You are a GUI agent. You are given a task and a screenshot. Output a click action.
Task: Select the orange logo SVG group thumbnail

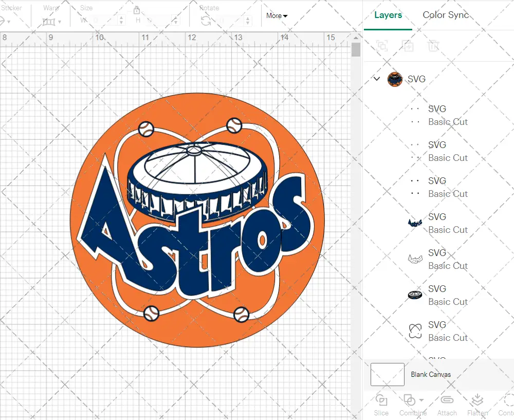click(395, 79)
